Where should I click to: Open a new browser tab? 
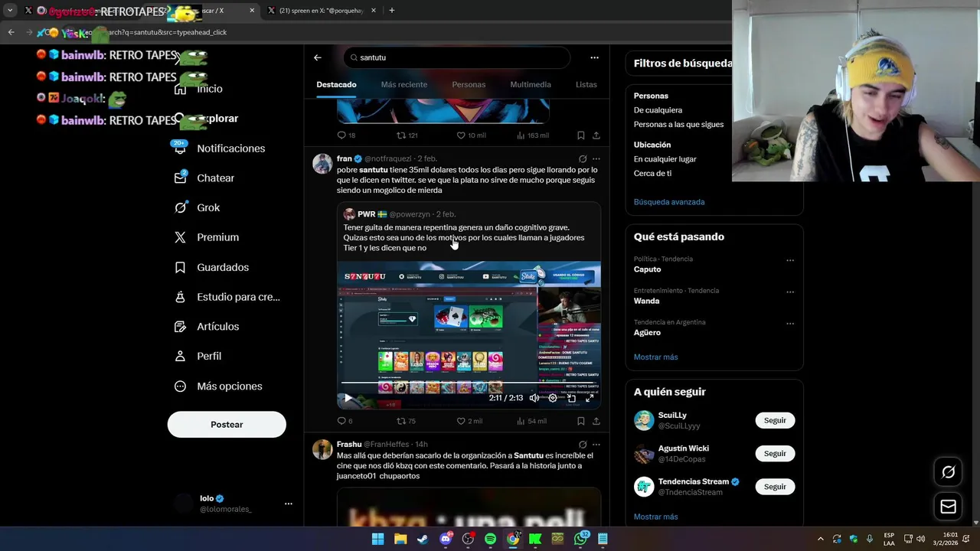pyautogui.click(x=392, y=11)
